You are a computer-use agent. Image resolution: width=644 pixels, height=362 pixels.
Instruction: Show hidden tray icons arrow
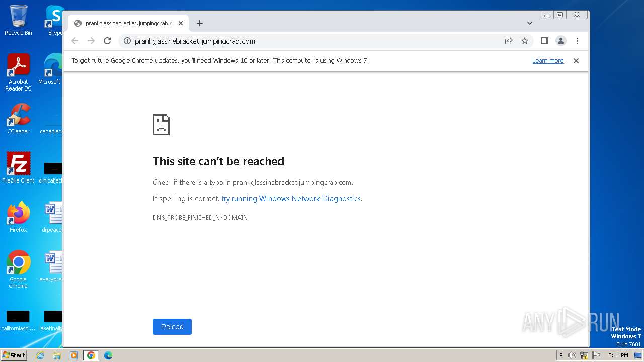point(561,355)
